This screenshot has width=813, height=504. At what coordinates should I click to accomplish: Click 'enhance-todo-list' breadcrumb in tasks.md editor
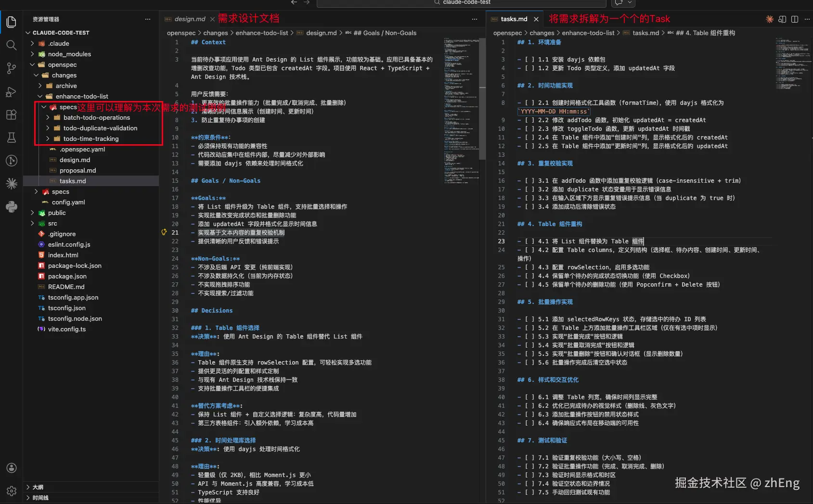click(588, 33)
